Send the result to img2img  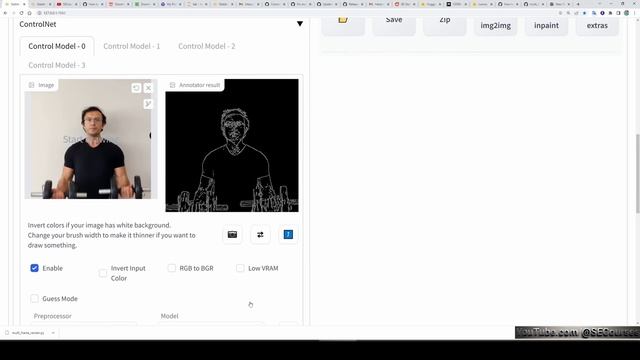click(496, 25)
